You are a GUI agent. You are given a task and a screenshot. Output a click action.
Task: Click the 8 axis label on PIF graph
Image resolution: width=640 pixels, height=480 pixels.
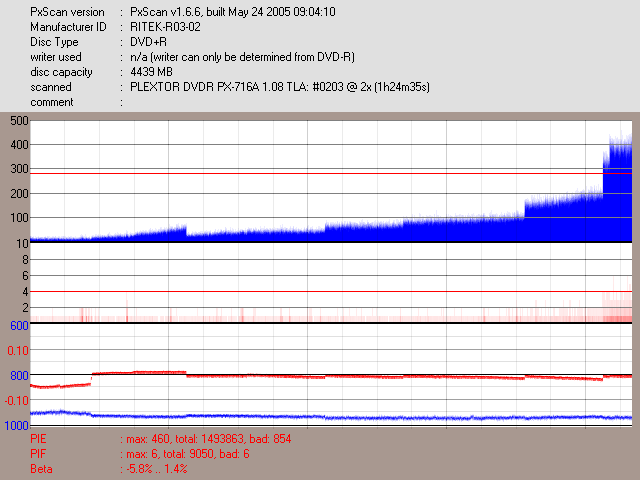pos(25,260)
